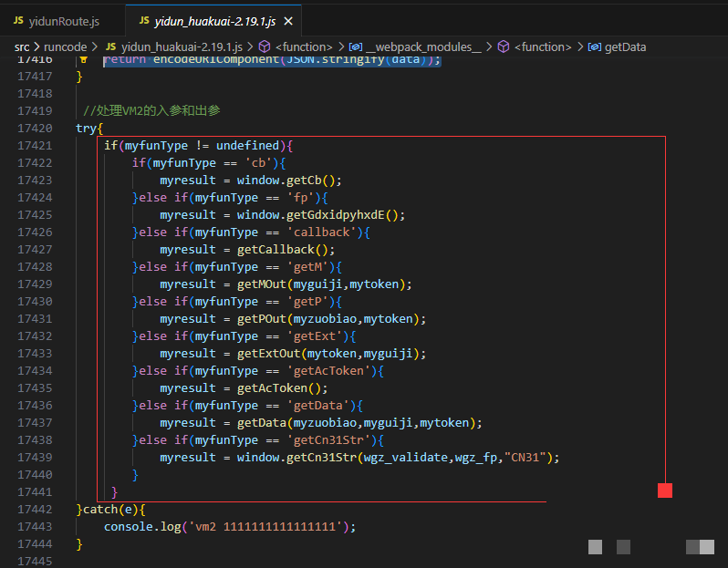Image resolution: width=728 pixels, height=568 pixels.
Task: Click the symbol icon next to getData breadcrumb
Action: [x=594, y=46]
